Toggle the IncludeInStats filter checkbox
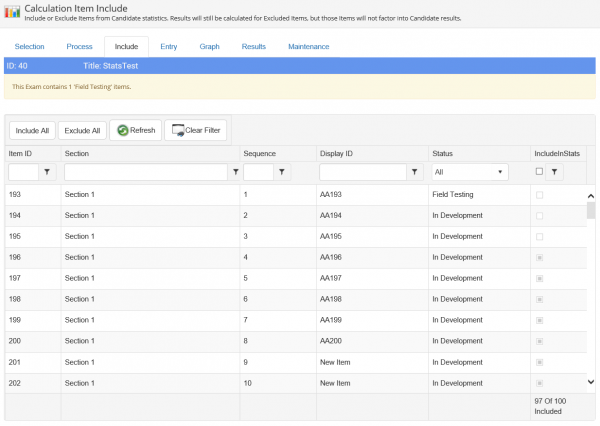 pos(539,171)
